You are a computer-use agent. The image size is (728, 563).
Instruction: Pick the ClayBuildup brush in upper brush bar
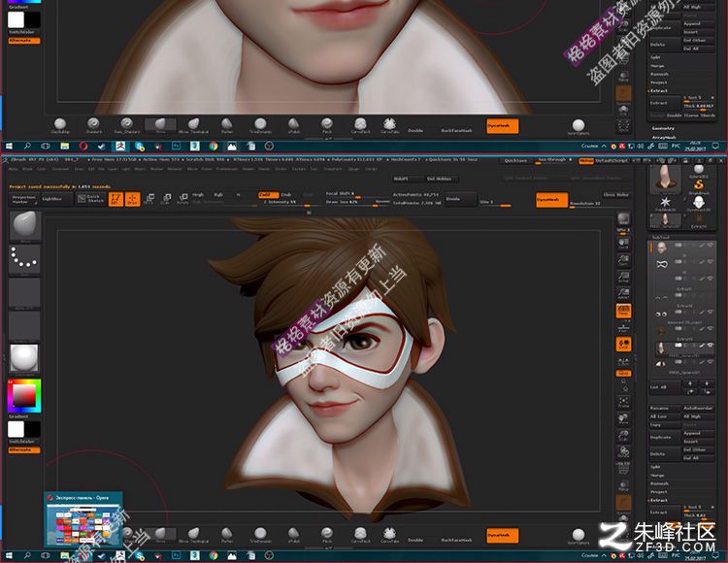point(60,125)
